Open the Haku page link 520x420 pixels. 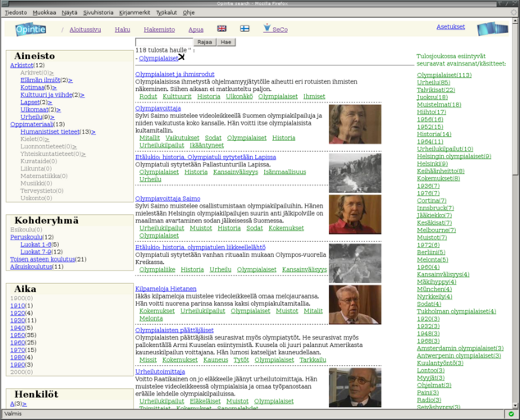pos(122,30)
